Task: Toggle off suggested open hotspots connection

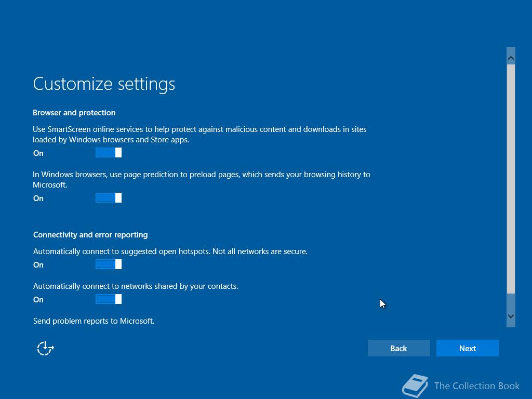Action: point(109,264)
